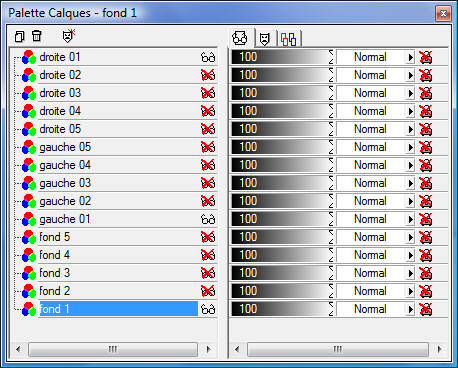Toggle the lock transparency icon for fond 3
This screenshot has width=458, height=368.
pyautogui.click(x=426, y=273)
